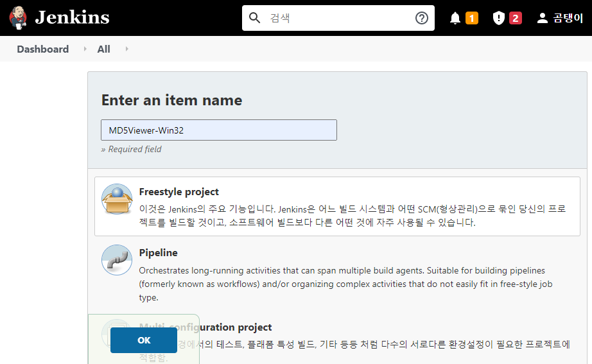Image resolution: width=592 pixels, height=364 pixels.
Task: Open the All view breadcrumb
Action: click(103, 49)
